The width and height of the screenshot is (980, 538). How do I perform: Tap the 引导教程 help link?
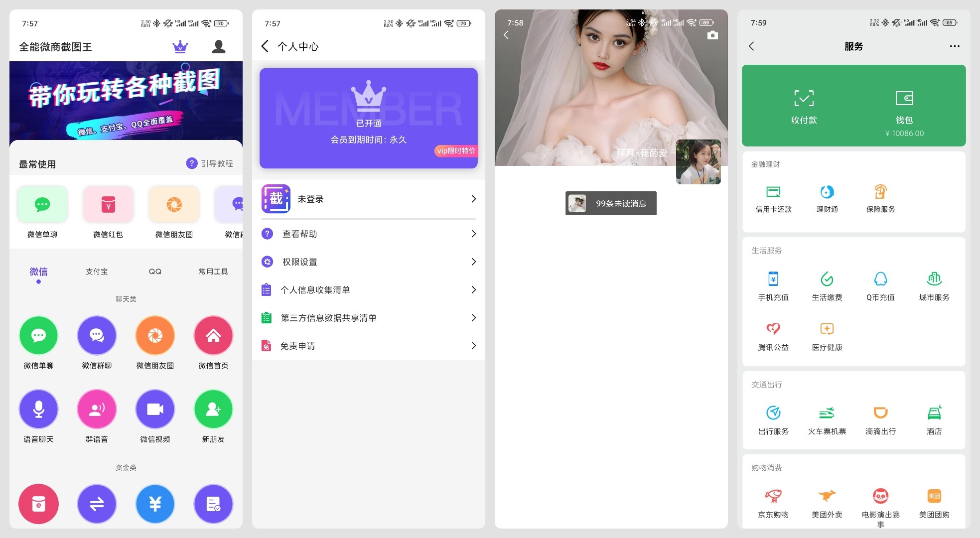pos(210,163)
